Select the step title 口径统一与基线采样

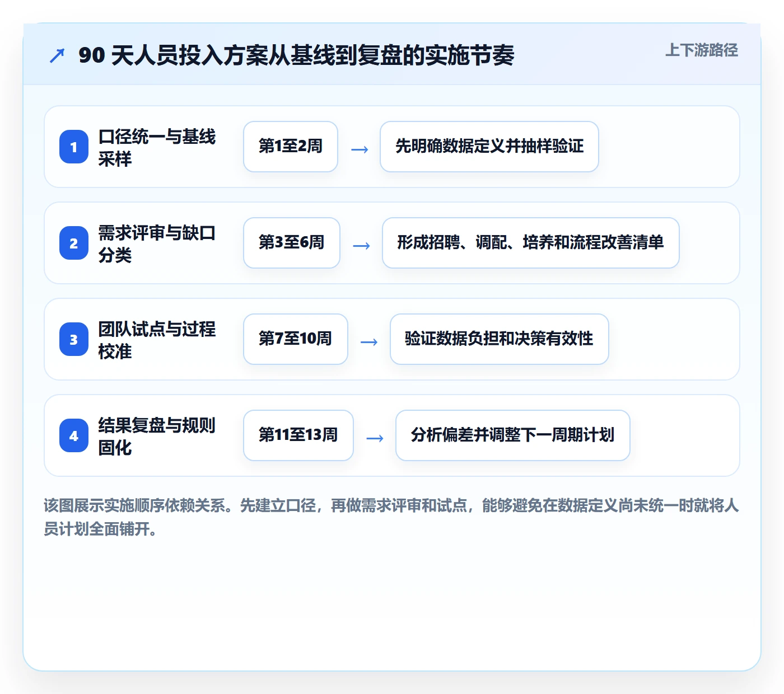[x=157, y=147]
